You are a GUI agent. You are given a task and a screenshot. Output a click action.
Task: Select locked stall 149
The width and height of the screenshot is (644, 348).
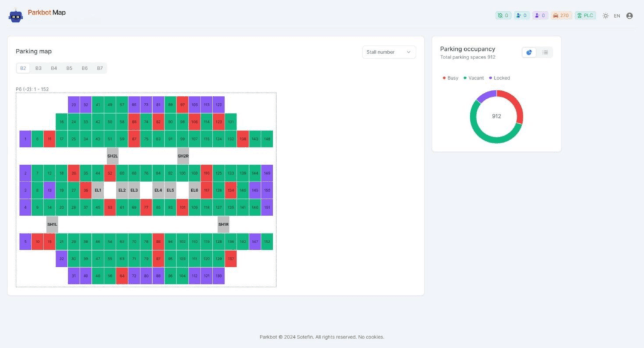point(267,173)
